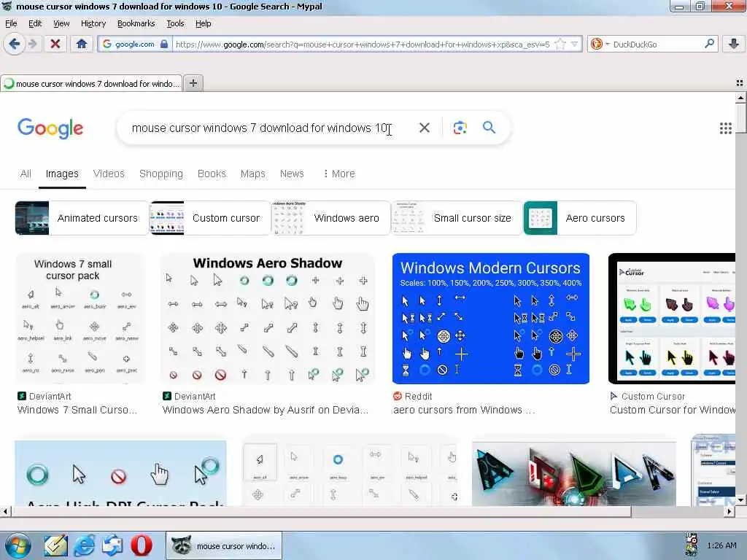The image size is (747, 560).
Task: Open the Google apps grid icon
Action: point(725,128)
